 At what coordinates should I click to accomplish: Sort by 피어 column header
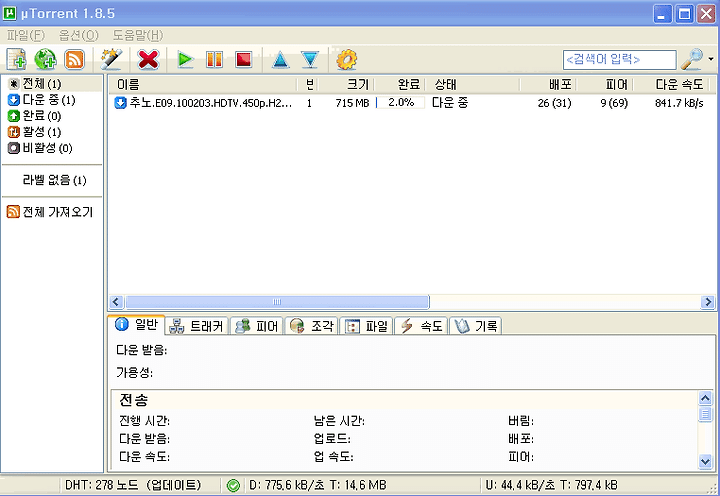pos(605,85)
